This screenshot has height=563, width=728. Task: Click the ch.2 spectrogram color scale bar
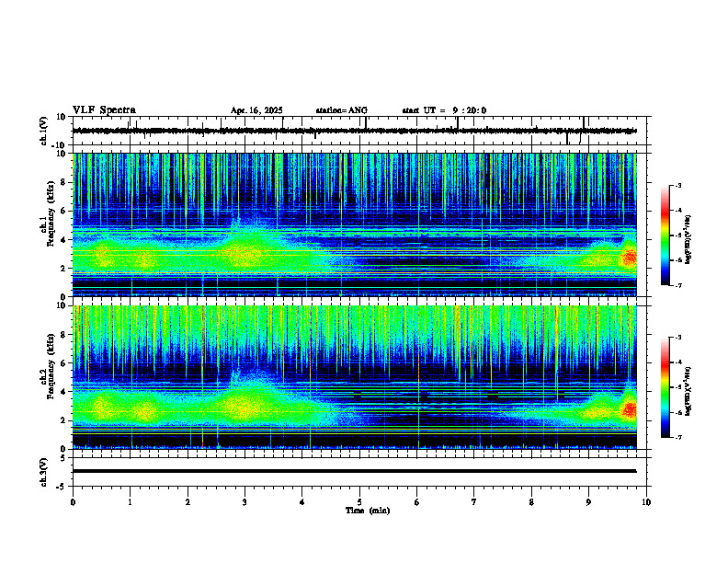coord(665,387)
